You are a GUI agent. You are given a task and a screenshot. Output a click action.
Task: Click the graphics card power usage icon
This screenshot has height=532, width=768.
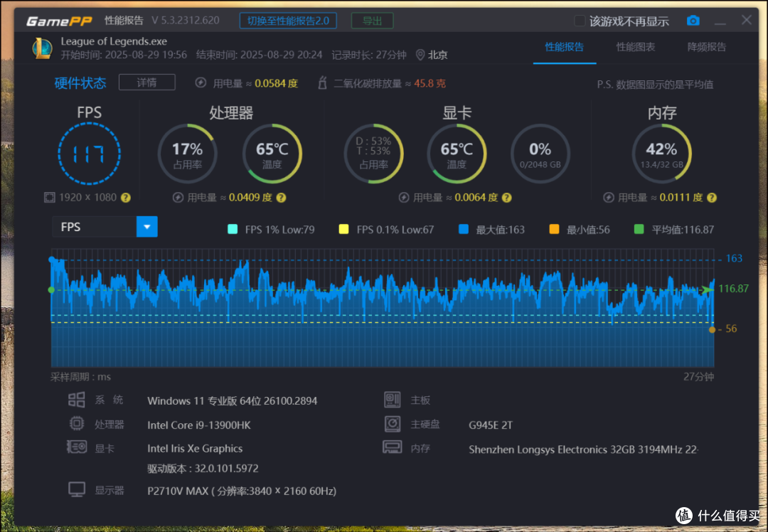(x=404, y=198)
